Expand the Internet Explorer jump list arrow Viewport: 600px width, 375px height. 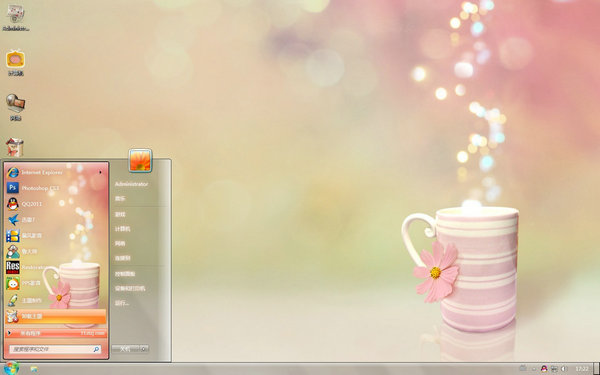coord(100,173)
